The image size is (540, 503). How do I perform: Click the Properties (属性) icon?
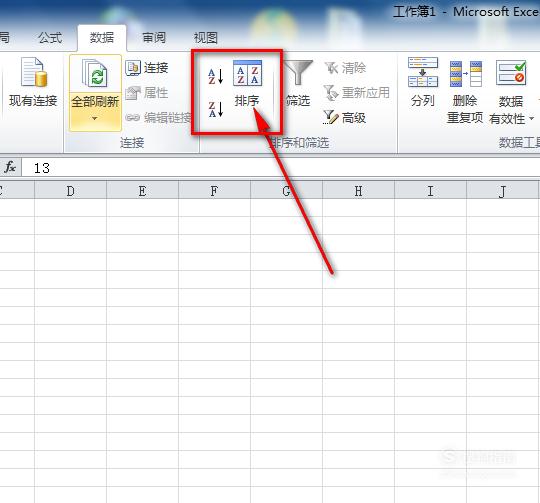tap(133, 93)
